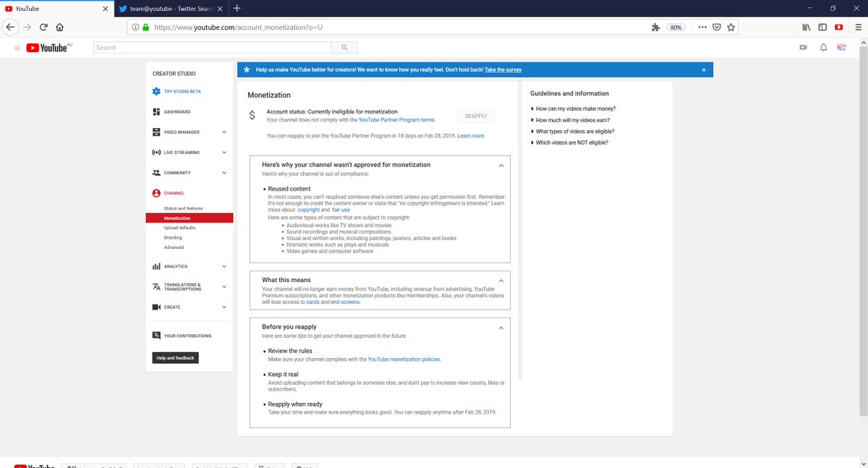Collapse the why channel wasn't approved panel
The image size is (868, 468).
501,165
